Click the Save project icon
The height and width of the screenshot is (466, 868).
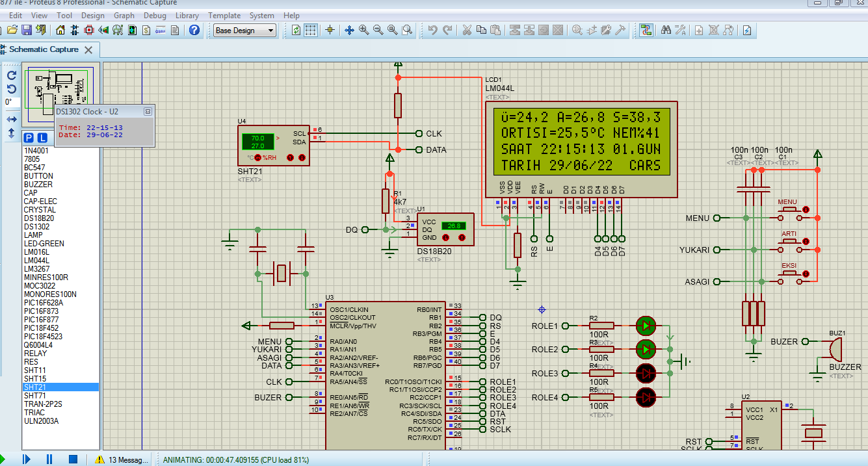click(27, 30)
